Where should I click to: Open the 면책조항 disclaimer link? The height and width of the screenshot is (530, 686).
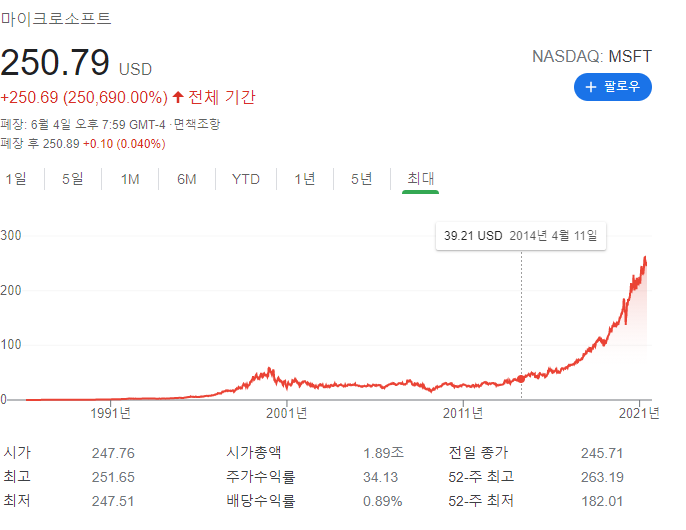click(196, 124)
